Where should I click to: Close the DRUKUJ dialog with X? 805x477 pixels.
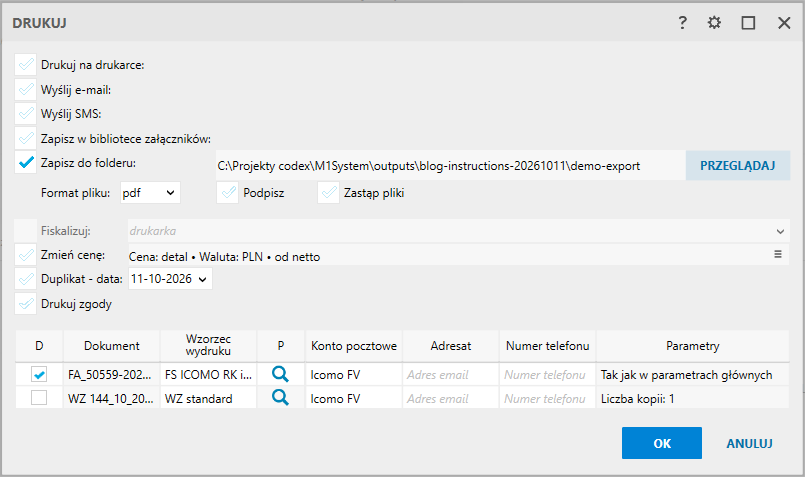click(x=784, y=23)
